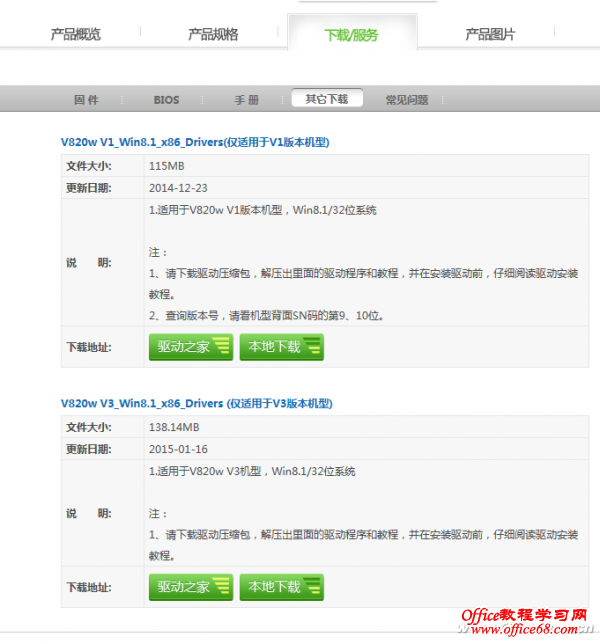Select the 其它下载 sub-tab

327,99
